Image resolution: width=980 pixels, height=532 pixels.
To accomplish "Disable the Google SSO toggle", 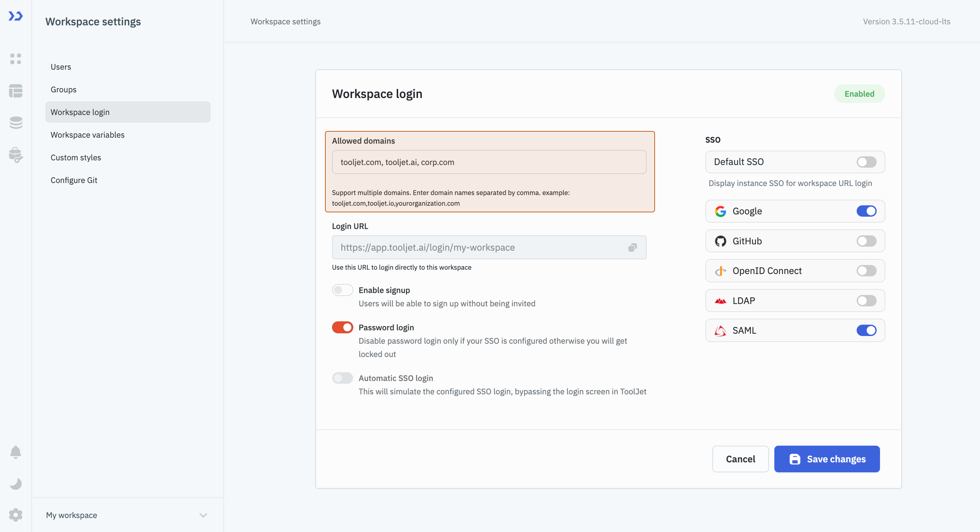I will pos(866,211).
